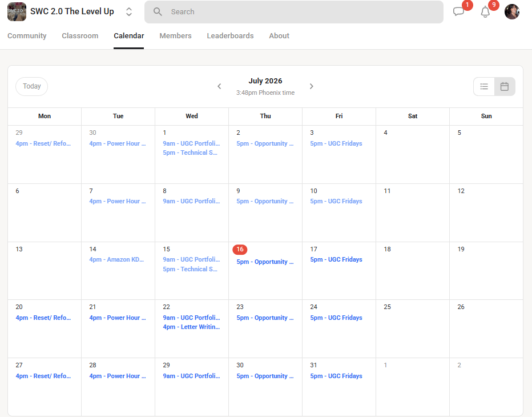This screenshot has height=417, width=532.
Task: Click the 'SWC 2.0 The Level Up' name
Action: (72, 11)
